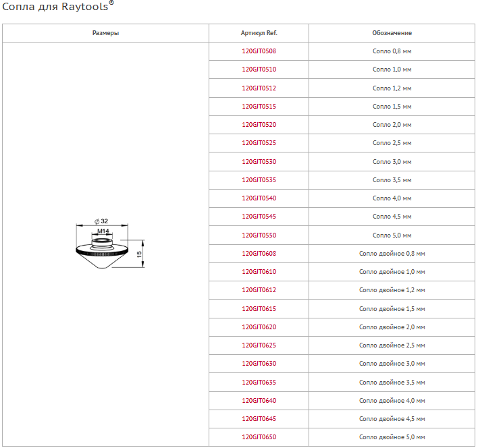Open article link 120GJT0520
This screenshot has height=448, width=478.
[259, 125]
